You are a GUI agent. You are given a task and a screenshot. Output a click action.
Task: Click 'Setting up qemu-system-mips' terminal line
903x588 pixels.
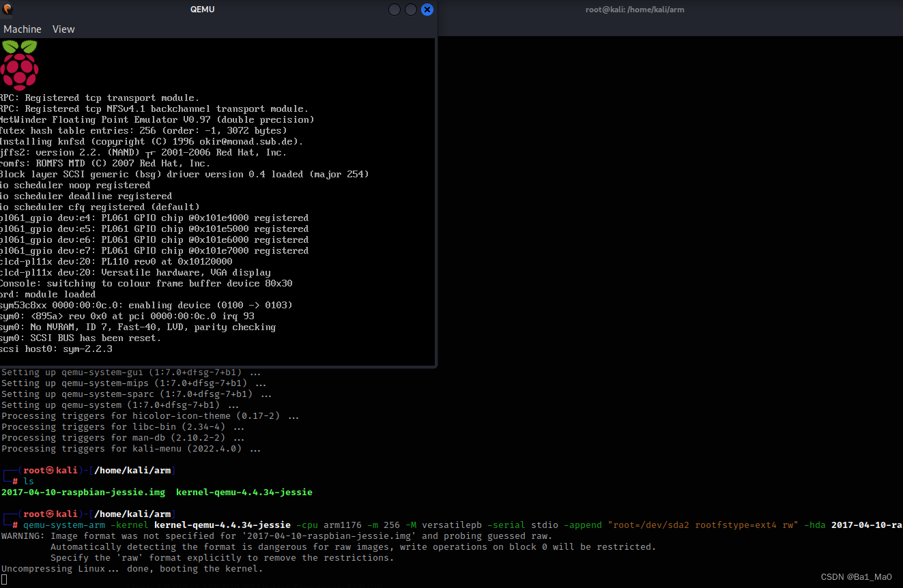click(x=134, y=383)
